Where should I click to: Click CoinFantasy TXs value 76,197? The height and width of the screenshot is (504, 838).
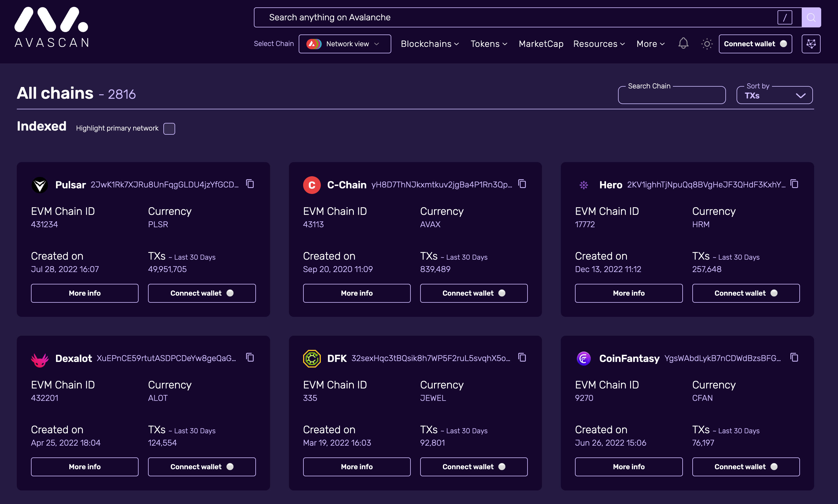point(703,442)
